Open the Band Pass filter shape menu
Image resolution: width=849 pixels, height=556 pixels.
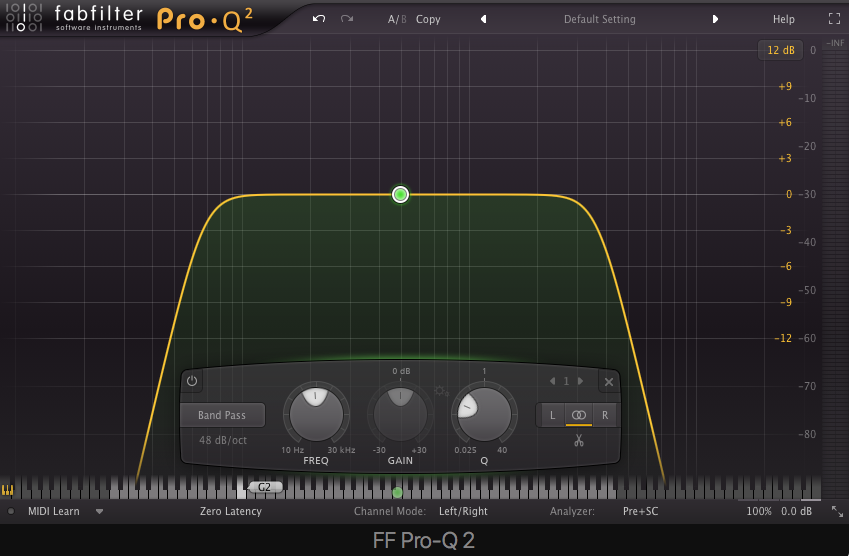[x=222, y=415]
